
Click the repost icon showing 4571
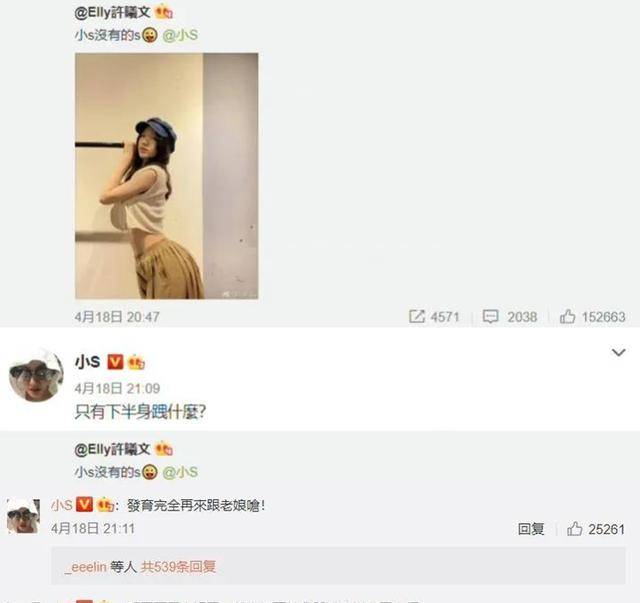pos(417,316)
